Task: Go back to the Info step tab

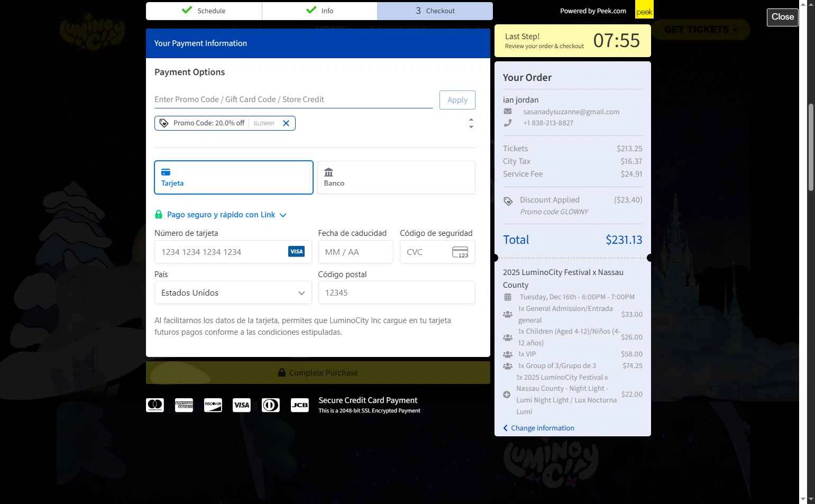Action: click(x=319, y=11)
